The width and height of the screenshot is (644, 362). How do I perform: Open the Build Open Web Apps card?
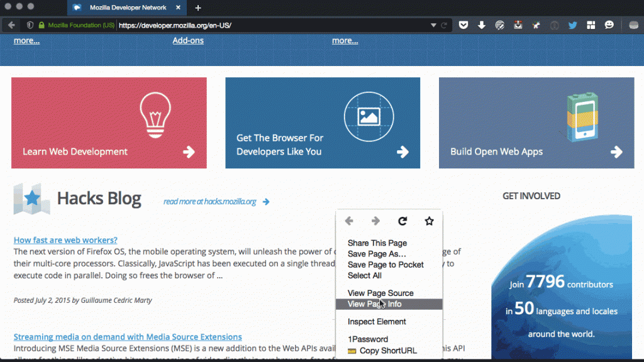pos(536,123)
